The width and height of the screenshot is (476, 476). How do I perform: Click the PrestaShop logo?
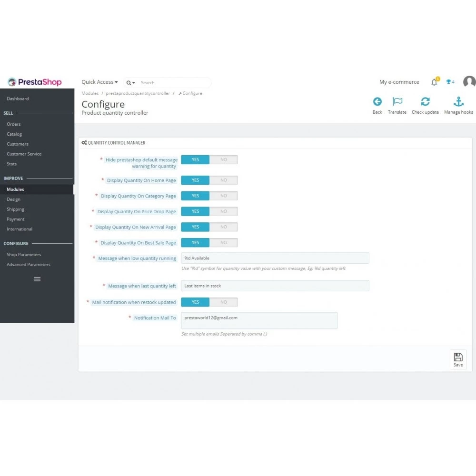coord(35,82)
